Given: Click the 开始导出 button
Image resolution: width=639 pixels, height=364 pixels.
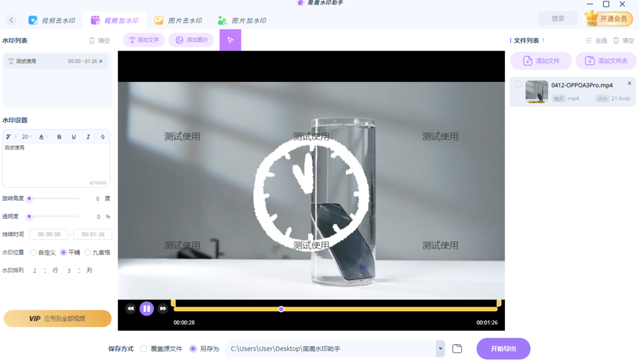Looking at the screenshot, I should coord(503,349).
